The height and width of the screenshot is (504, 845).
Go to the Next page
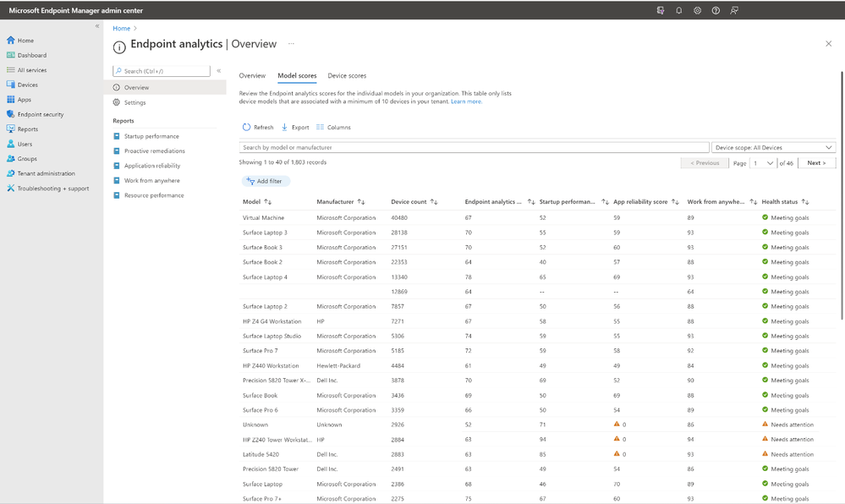click(816, 163)
